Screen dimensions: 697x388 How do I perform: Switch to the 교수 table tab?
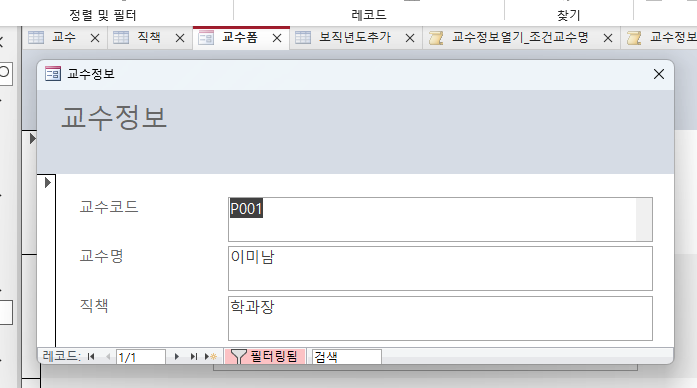tap(64, 37)
